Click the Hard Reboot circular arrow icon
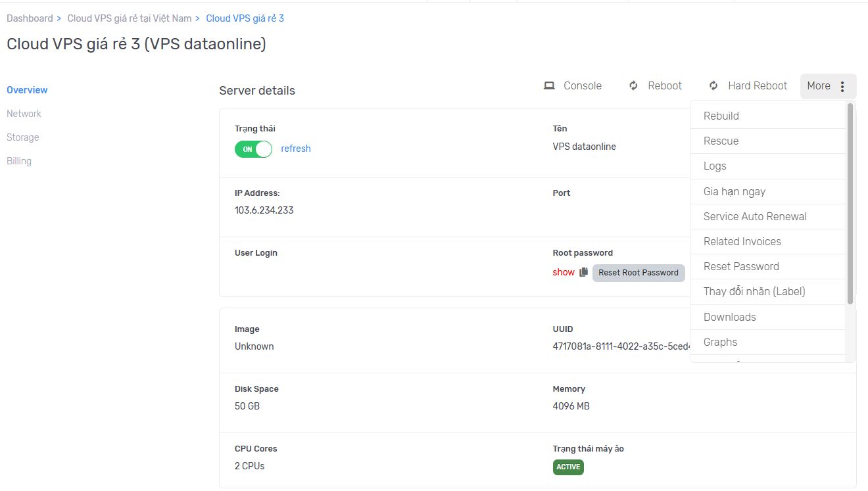This screenshot has width=868, height=491. pos(713,85)
